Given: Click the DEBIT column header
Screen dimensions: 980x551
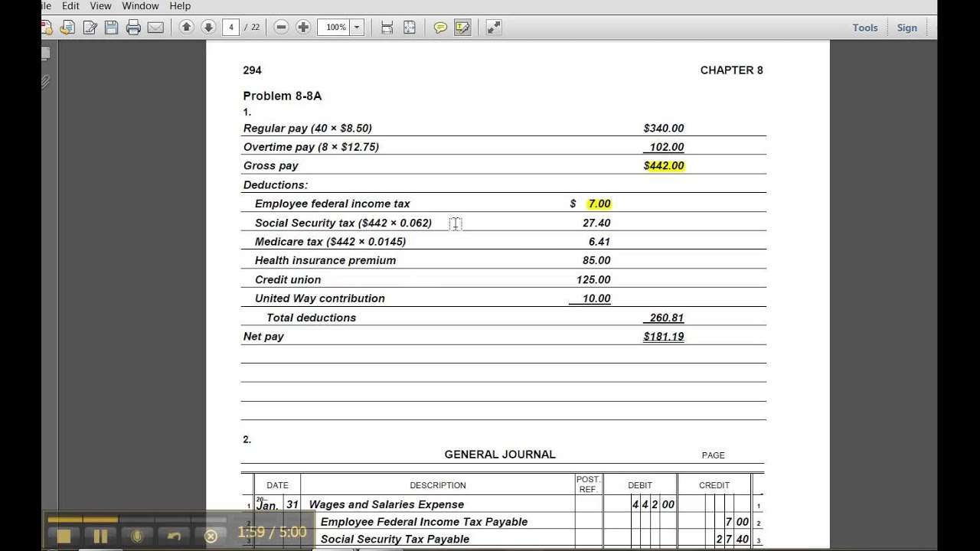Looking at the screenshot, I should [x=640, y=485].
